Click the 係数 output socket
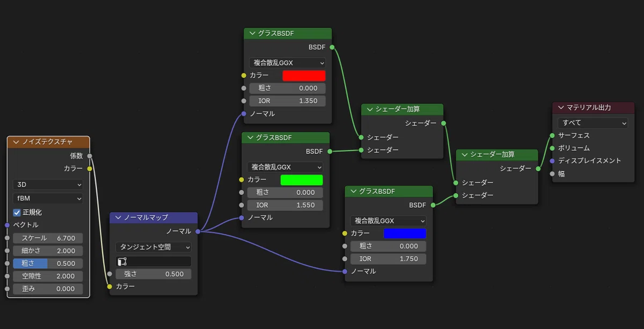 click(x=90, y=156)
